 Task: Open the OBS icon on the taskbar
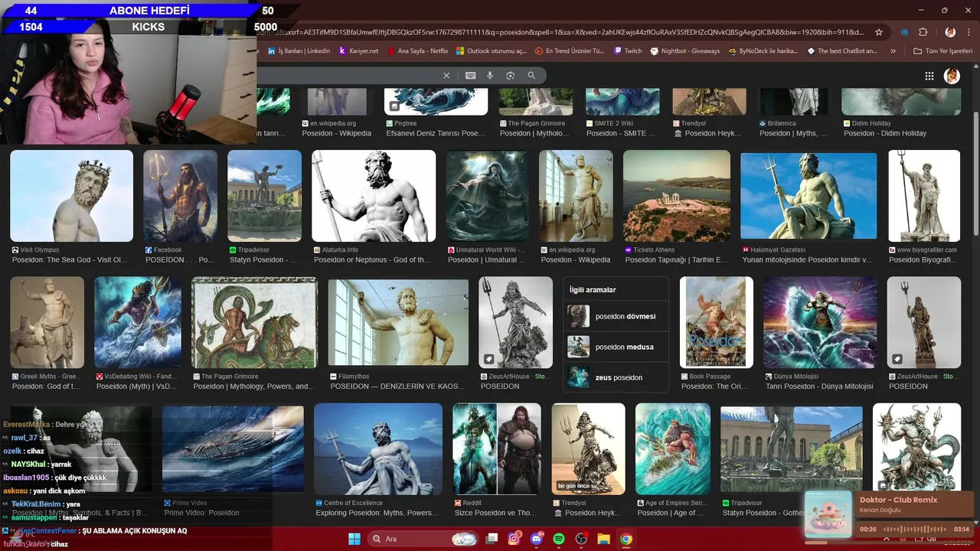tap(581, 539)
